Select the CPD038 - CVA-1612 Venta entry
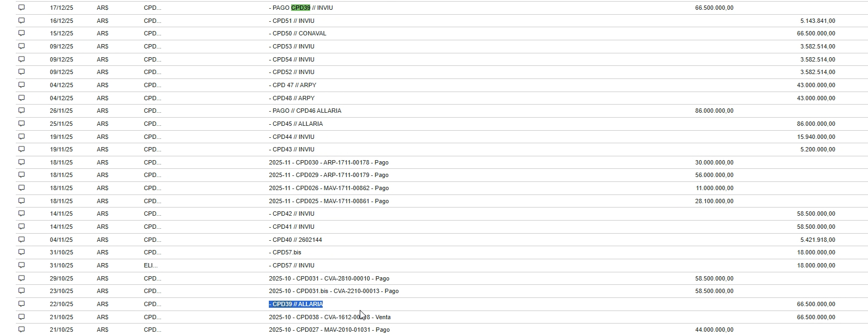Viewport: 868px width, 335px height. pos(330,317)
